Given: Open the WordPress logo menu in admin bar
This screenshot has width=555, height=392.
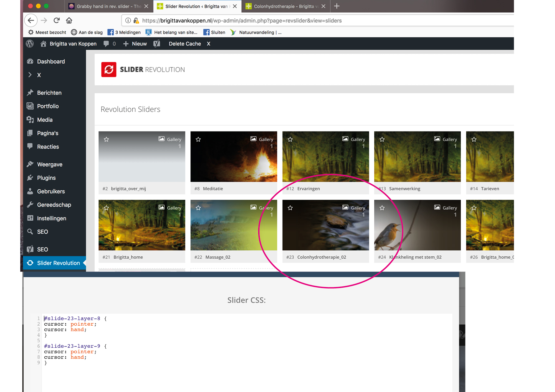Looking at the screenshot, I should click(x=30, y=44).
